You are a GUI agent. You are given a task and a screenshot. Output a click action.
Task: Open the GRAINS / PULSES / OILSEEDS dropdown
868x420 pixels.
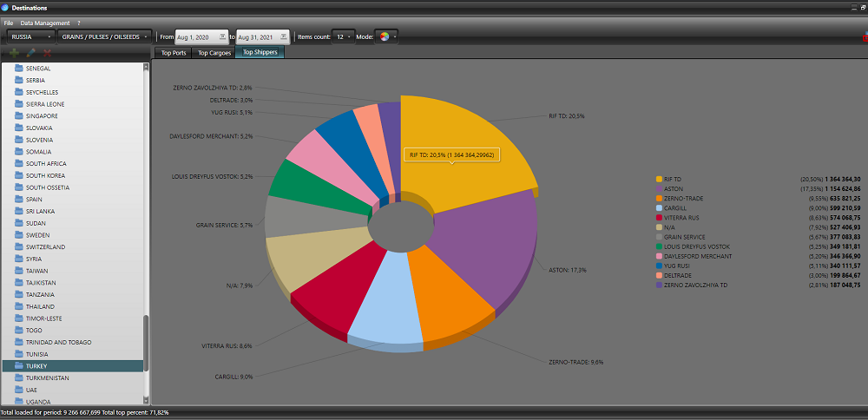105,36
